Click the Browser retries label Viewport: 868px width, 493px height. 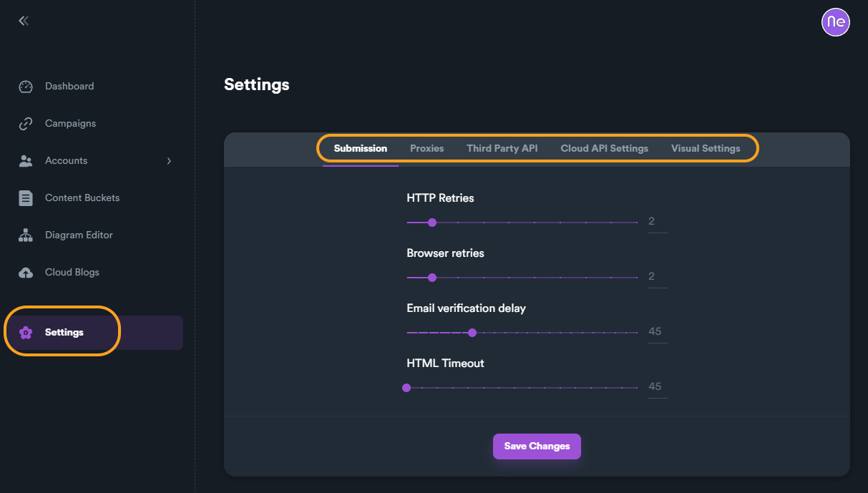[445, 253]
